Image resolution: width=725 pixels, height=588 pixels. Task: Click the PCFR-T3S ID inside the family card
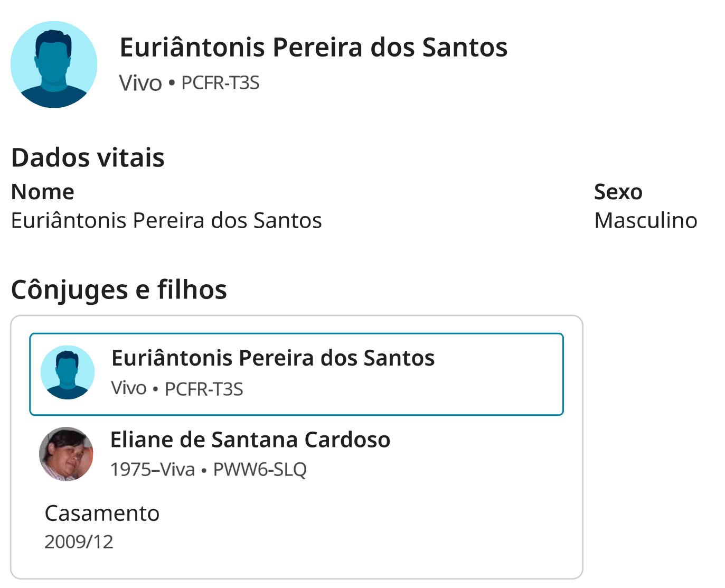point(204,389)
